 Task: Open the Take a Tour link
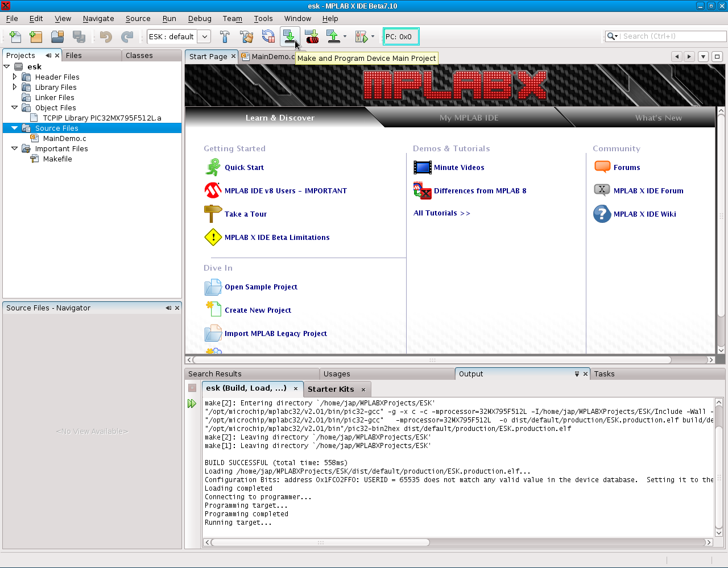click(246, 214)
